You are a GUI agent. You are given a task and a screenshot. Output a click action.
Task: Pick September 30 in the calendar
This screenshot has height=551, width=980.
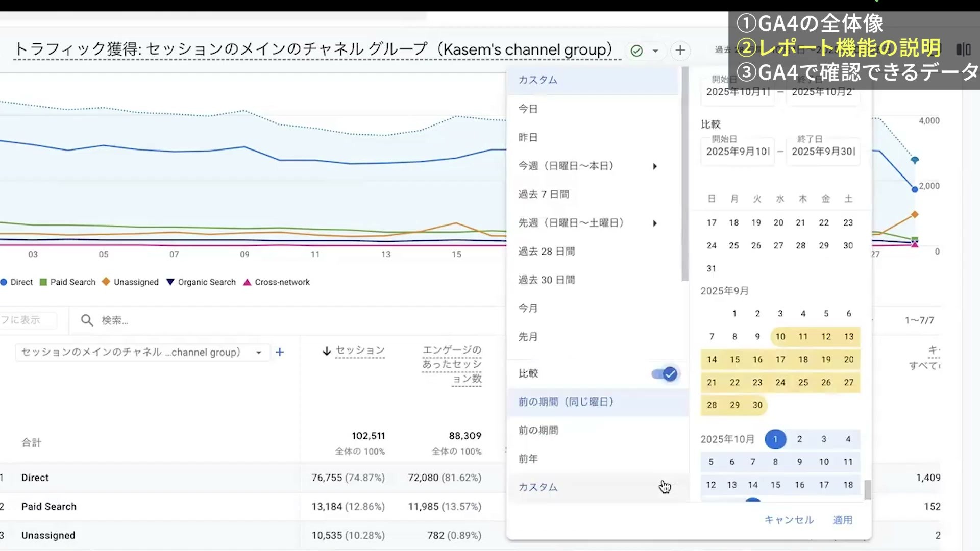pos(757,405)
